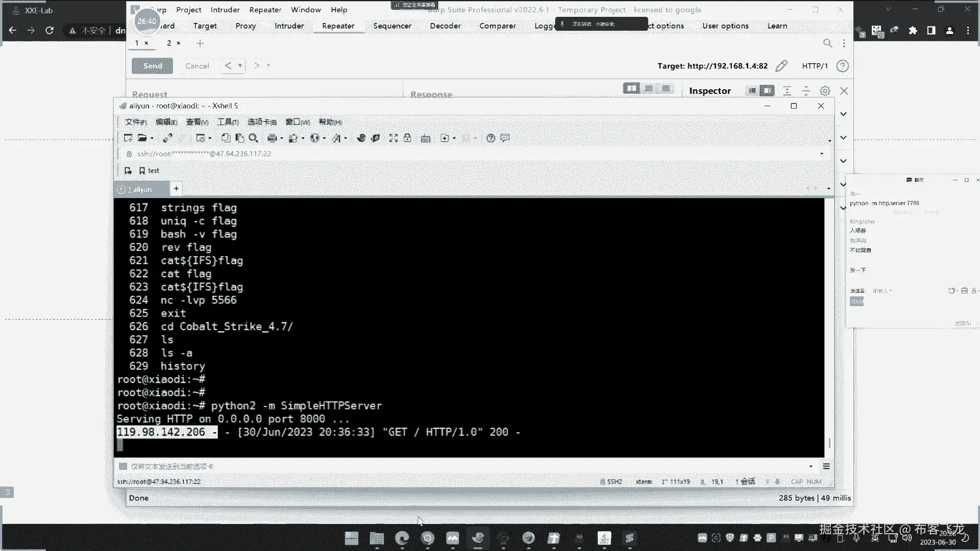This screenshot has height=551, width=980.
Task: Toggle the Inspector panel right-docked layout icon
Action: coord(767,91)
